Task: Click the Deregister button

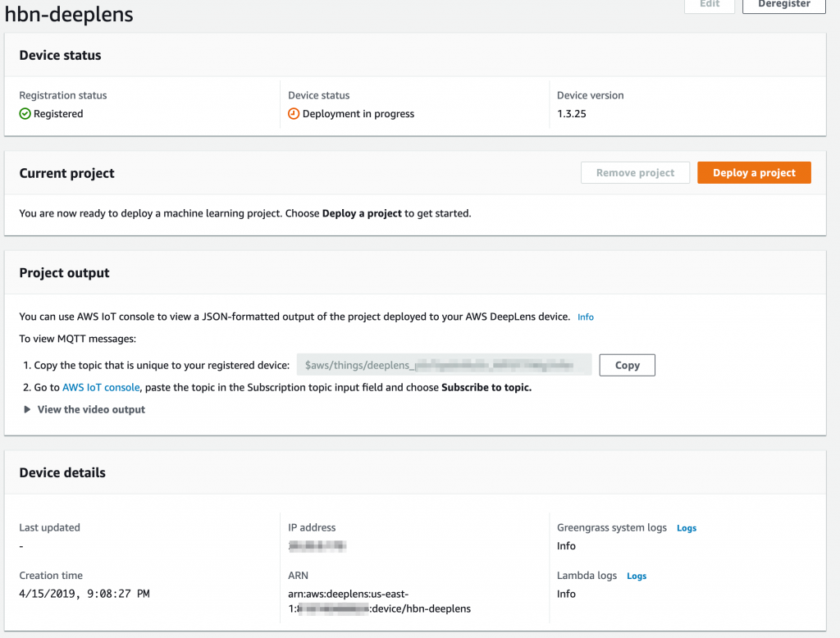Action: click(x=783, y=4)
